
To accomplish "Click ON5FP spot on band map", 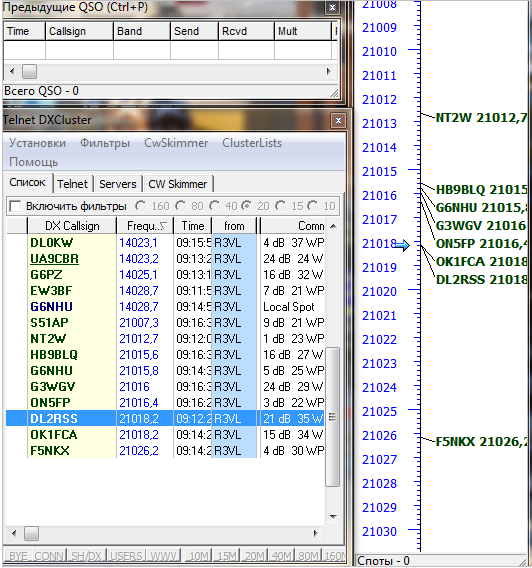I will 481,243.
